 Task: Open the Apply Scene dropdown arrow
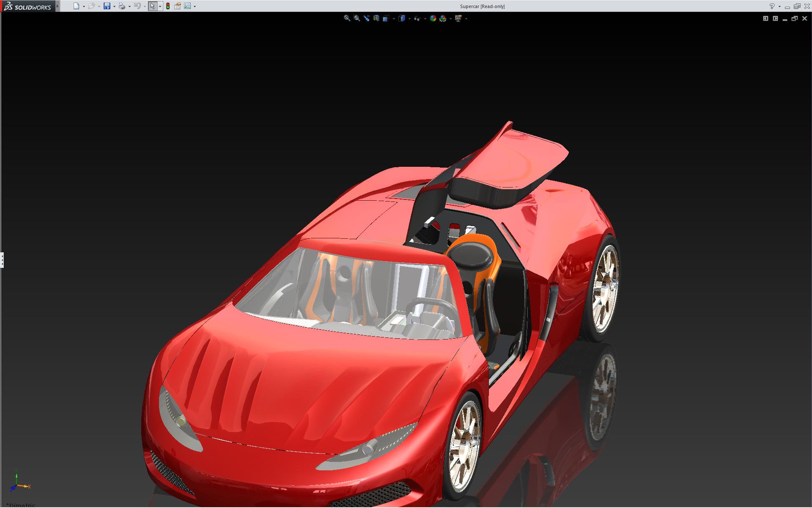[450, 19]
